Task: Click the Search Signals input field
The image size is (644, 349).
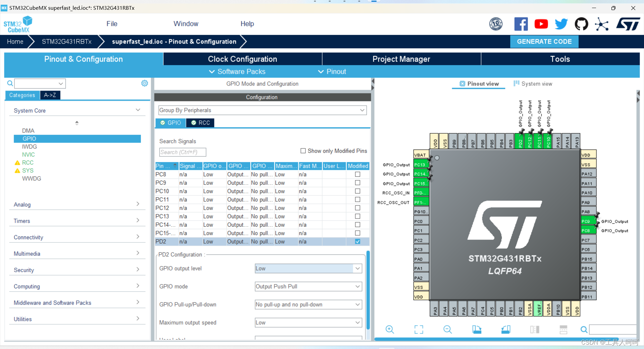Action: tap(182, 152)
